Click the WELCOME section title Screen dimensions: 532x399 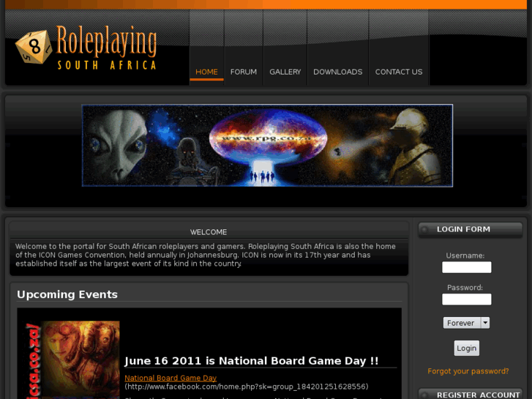[209, 232]
